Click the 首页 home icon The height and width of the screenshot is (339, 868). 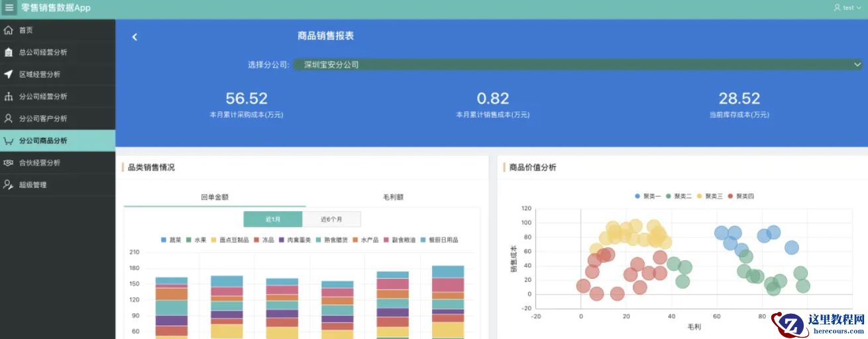(x=9, y=30)
